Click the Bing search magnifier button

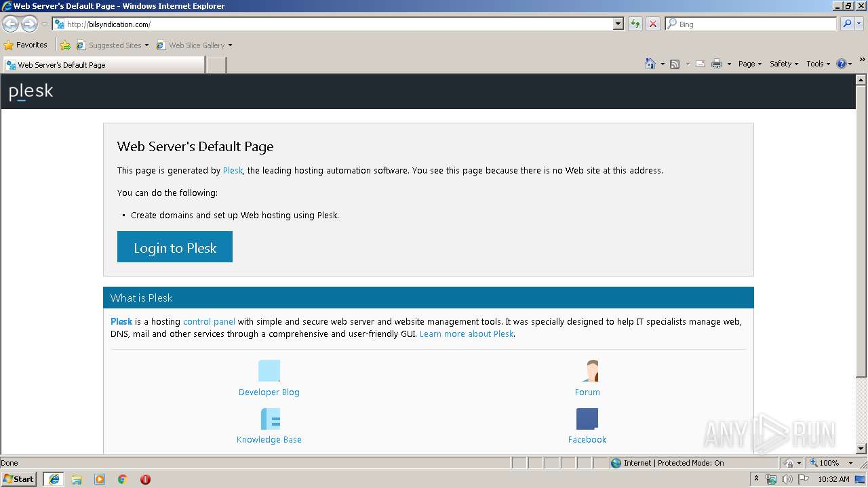point(847,24)
